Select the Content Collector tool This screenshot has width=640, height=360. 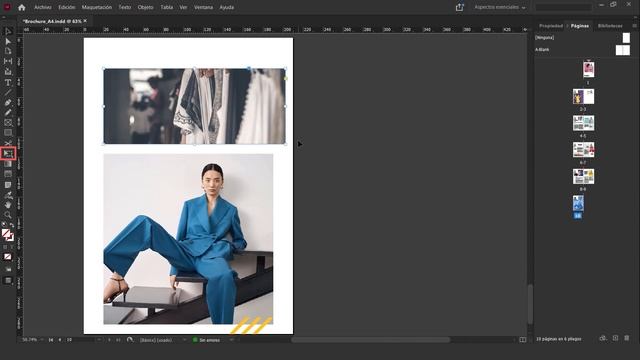coord(8,71)
